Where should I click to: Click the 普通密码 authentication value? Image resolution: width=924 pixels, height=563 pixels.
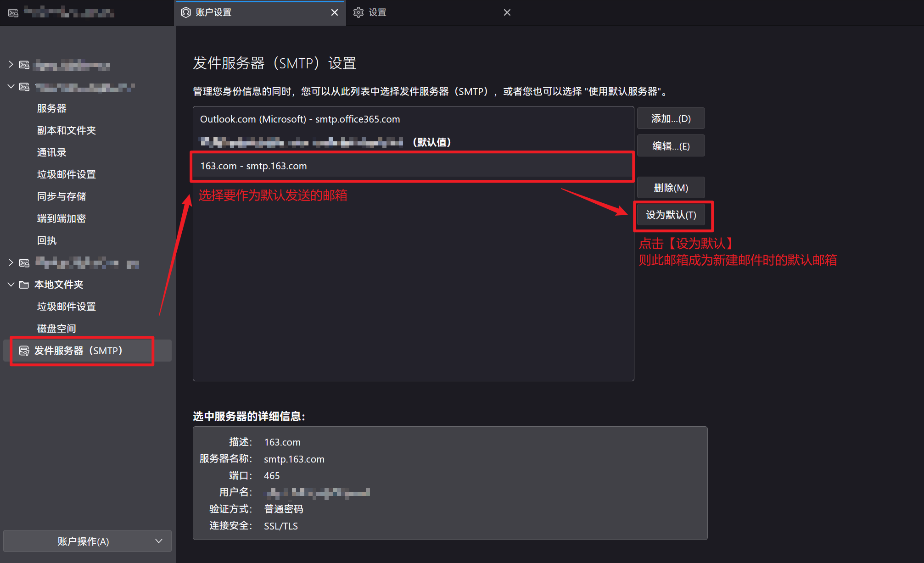(284, 509)
